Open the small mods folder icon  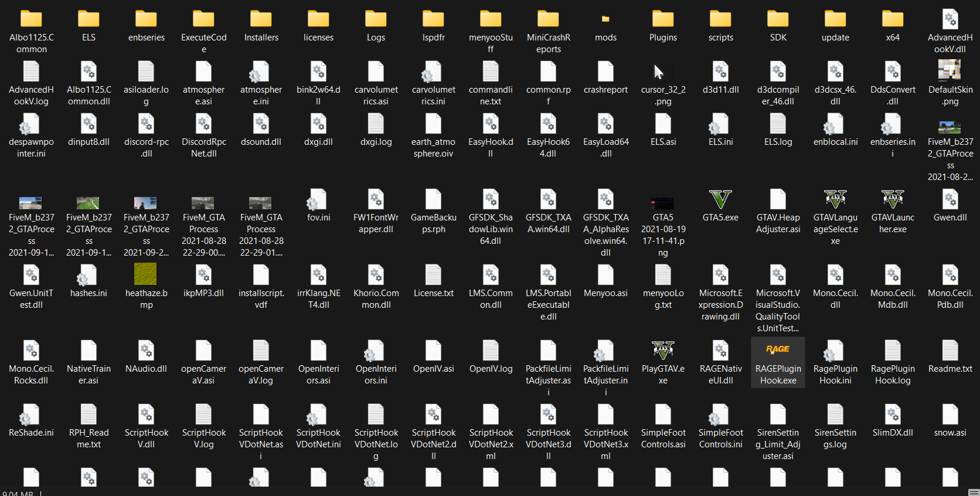[x=606, y=19]
